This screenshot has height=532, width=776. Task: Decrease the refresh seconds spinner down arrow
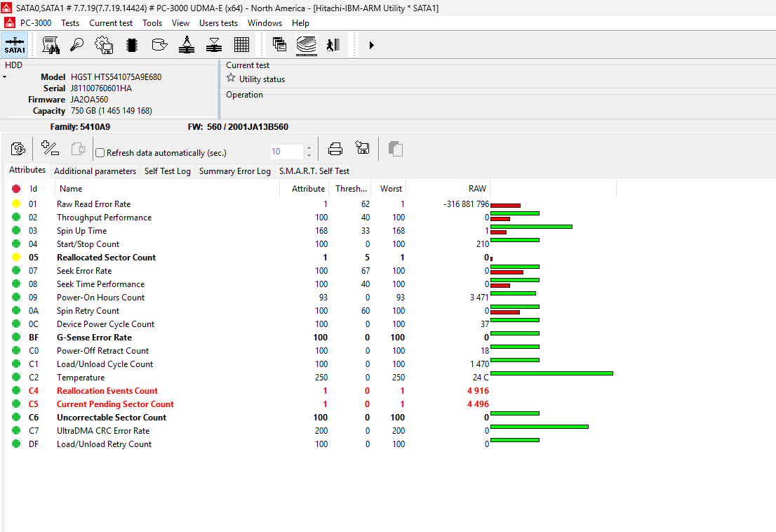pos(309,155)
